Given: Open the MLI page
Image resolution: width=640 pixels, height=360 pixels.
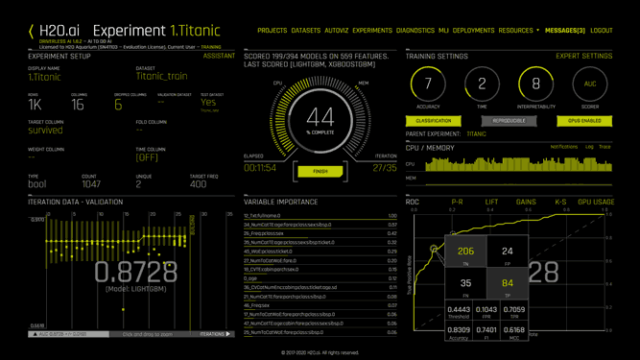Looking at the screenshot, I should (x=443, y=31).
